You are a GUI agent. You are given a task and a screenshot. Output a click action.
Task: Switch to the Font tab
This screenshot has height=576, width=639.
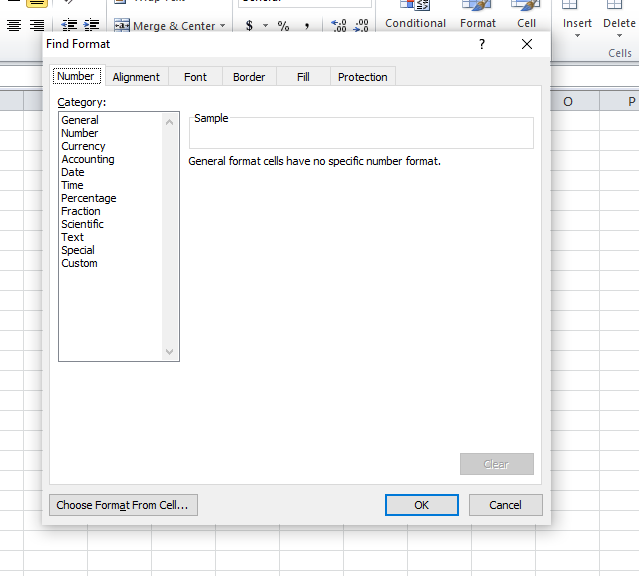click(195, 77)
